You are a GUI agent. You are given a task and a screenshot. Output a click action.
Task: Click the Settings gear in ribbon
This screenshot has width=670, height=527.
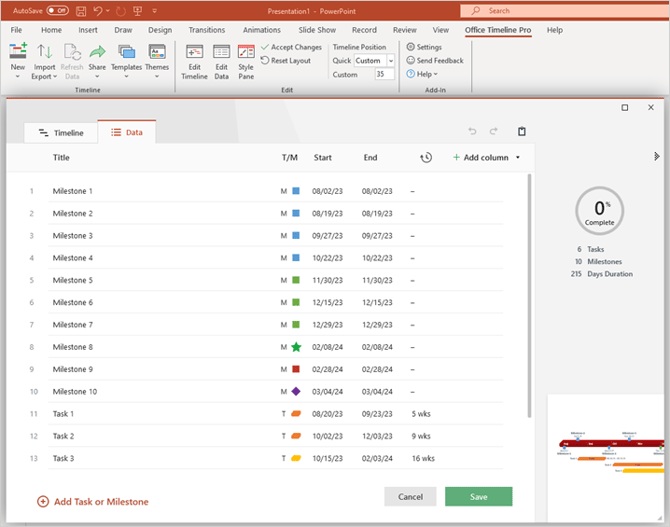point(424,47)
